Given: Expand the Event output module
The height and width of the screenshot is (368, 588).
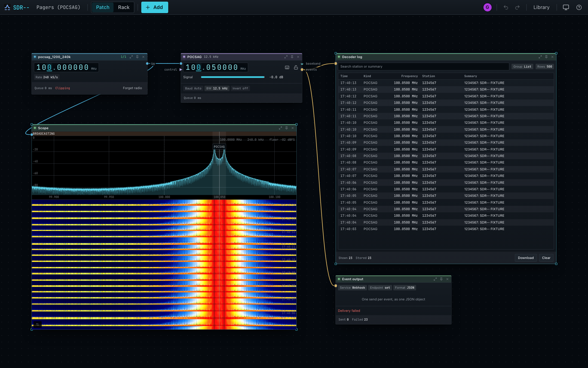Looking at the screenshot, I should point(435,279).
